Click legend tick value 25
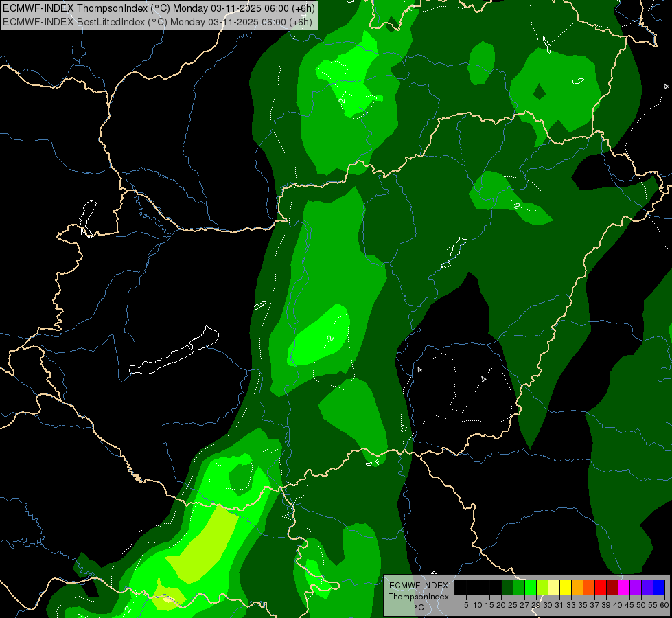The width and height of the screenshot is (672, 618). pos(513,605)
